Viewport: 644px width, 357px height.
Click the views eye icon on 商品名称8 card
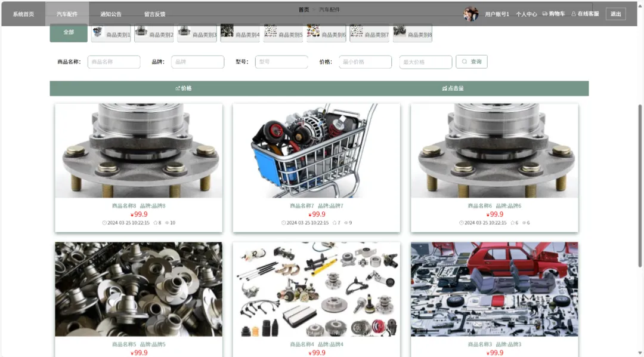[x=167, y=223]
